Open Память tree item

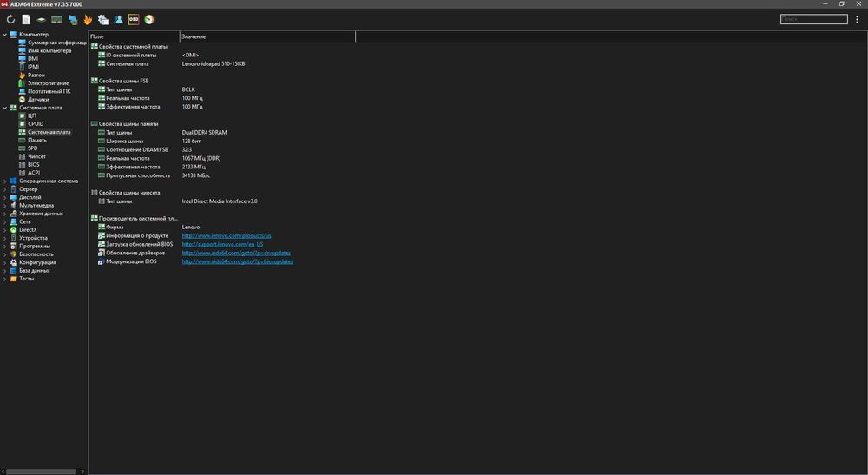click(x=37, y=140)
